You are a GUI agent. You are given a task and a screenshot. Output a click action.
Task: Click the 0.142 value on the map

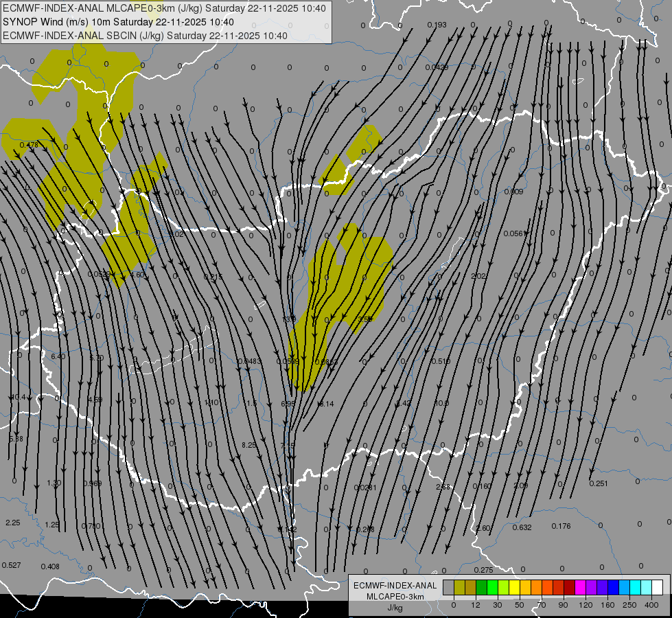(x=287, y=529)
